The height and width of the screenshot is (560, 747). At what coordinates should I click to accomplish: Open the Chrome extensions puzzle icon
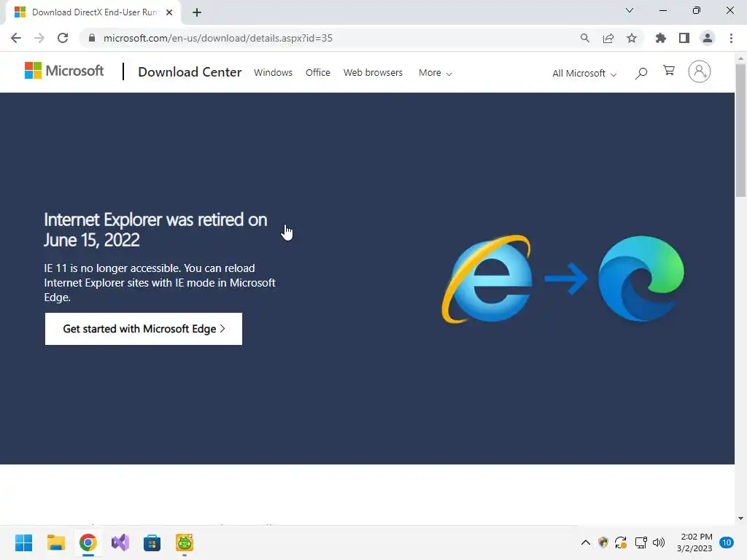(660, 38)
